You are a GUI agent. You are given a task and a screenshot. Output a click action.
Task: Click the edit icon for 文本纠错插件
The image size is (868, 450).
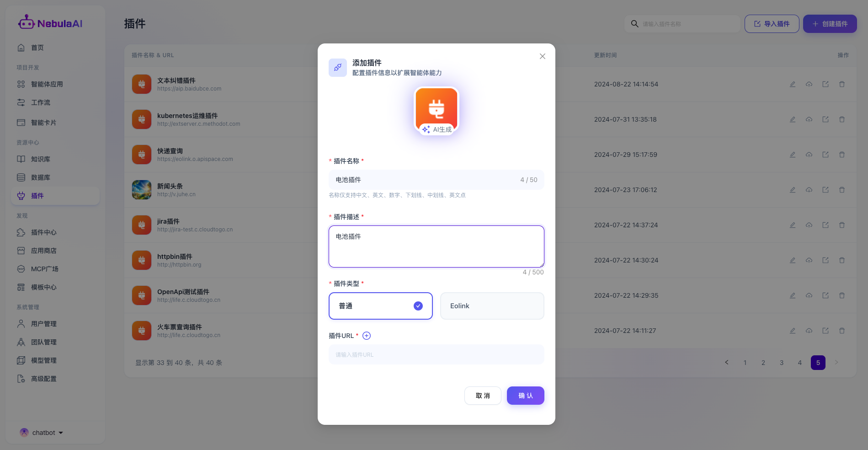point(793,84)
